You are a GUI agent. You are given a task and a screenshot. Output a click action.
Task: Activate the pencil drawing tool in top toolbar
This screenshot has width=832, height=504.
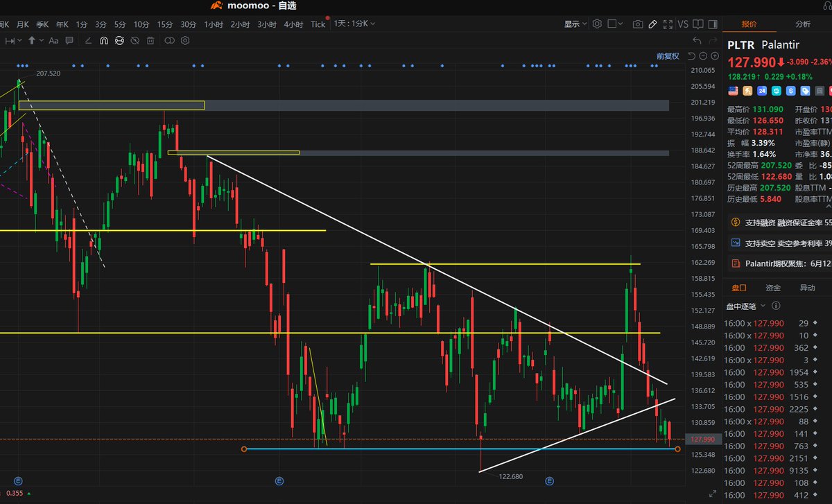652,24
